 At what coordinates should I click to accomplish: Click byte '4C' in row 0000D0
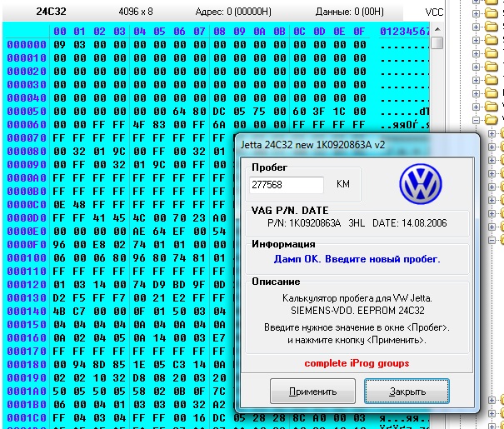[139, 218]
